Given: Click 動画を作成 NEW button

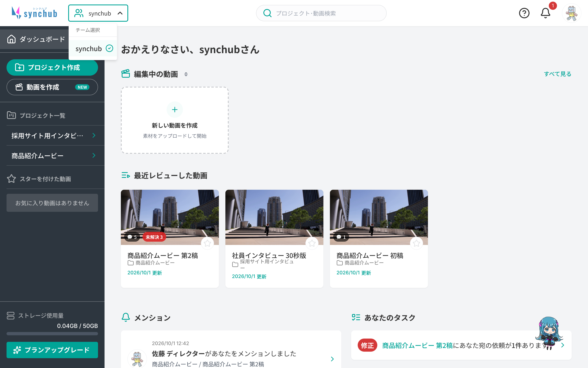Looking at the screenshot, I should pos(52,87).
